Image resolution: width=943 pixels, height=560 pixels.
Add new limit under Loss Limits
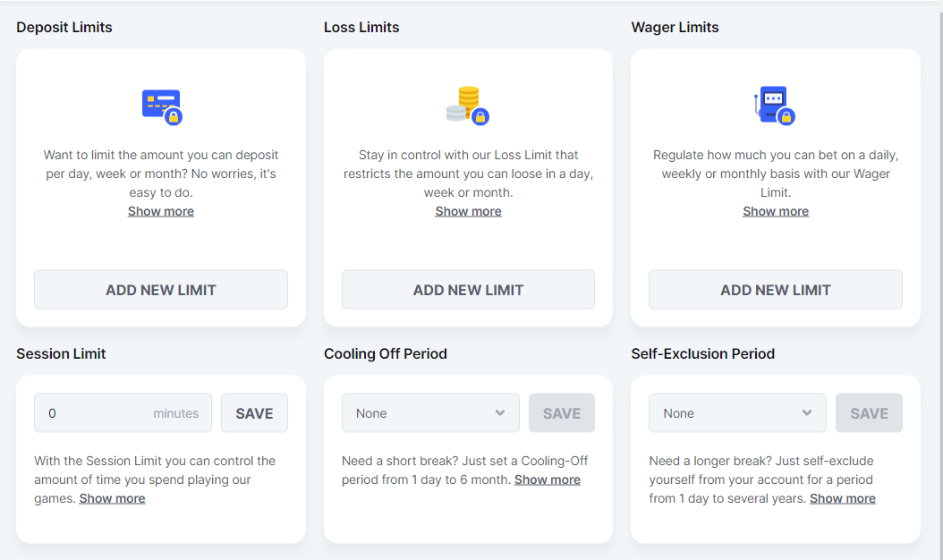coord(468,290)
